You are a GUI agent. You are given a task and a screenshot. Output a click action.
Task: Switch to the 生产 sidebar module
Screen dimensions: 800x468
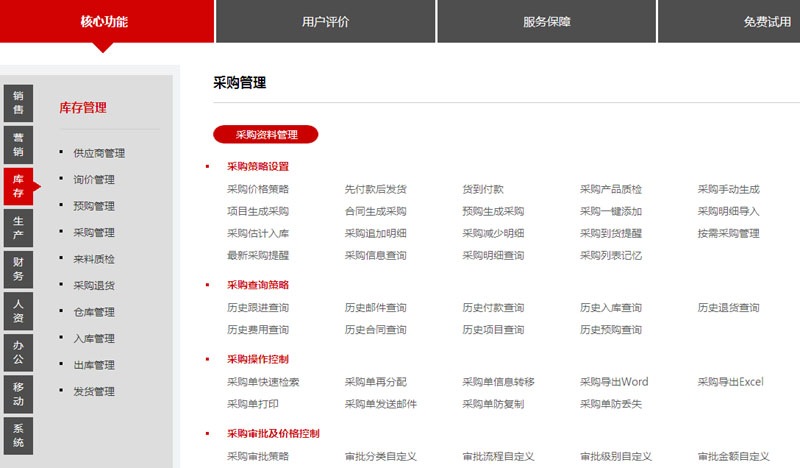(x=18, y=227)
